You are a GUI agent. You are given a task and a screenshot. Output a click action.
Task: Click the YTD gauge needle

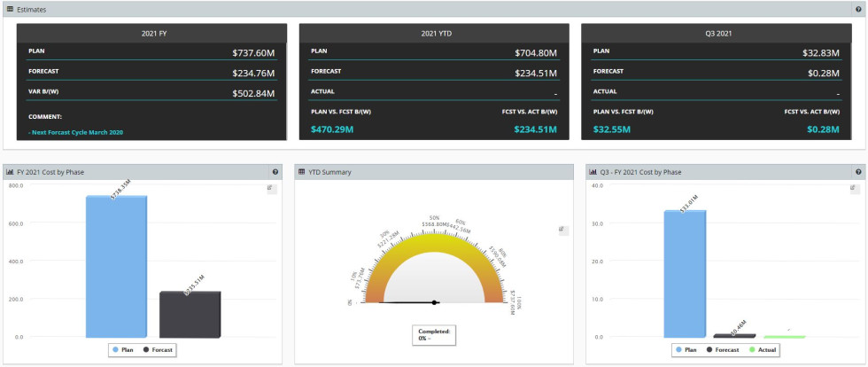(409, 302)
